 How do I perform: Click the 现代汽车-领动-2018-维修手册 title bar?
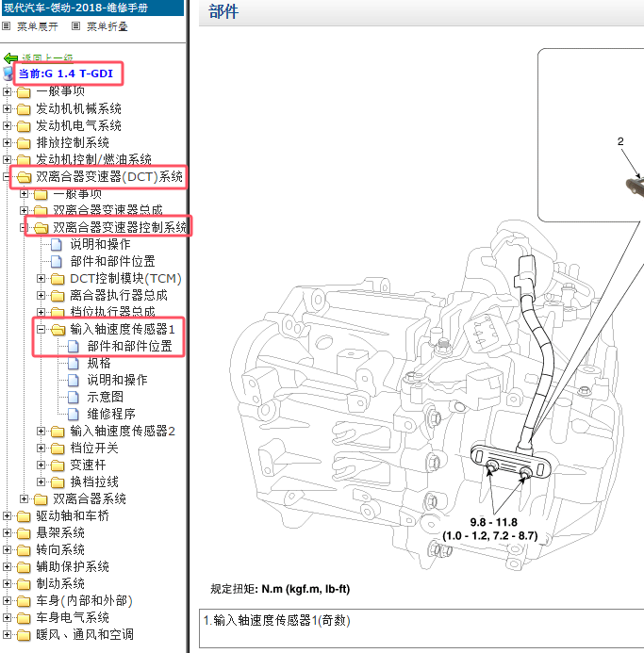(x=92, y=8)
